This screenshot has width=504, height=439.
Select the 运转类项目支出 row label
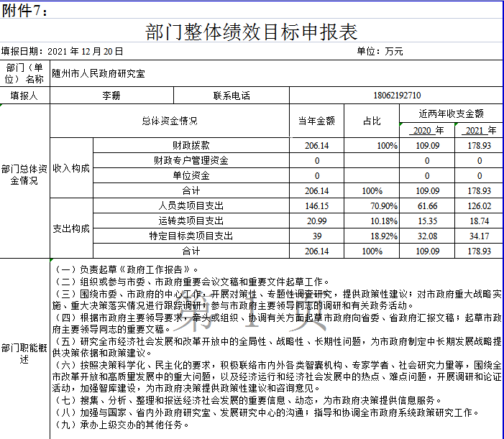click(191, 221)
